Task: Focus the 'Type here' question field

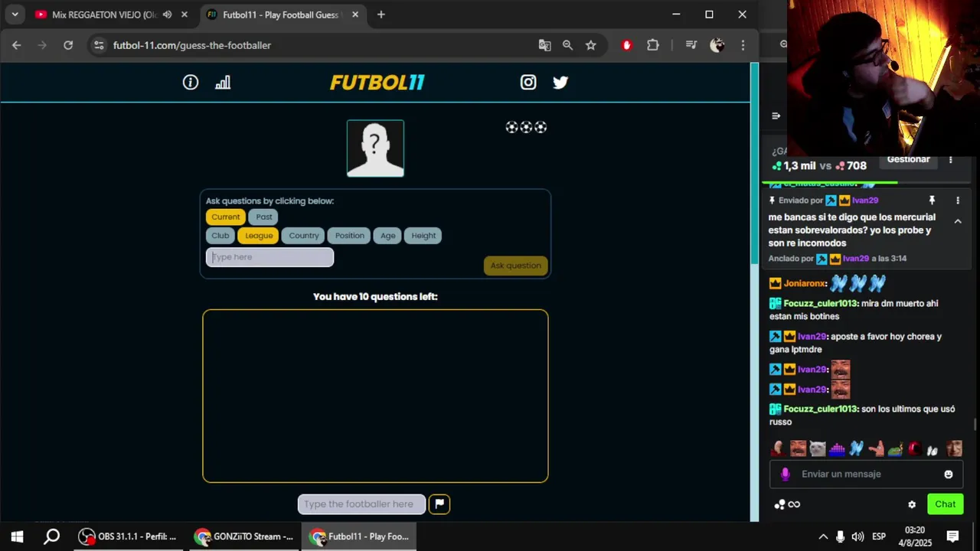Action: pos(269,257)
